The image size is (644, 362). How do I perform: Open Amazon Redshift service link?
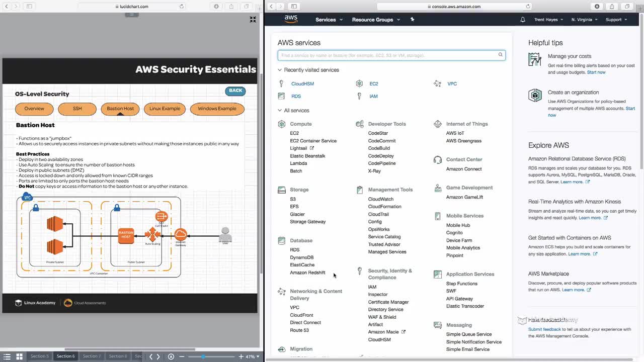[x=307, y=273]
